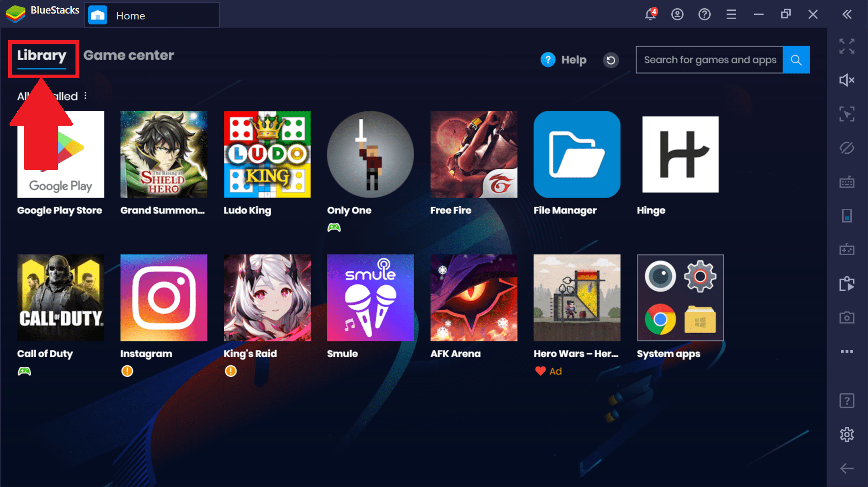This screenshot has width=868, height=487.
Task: Launch the Smule app
Action: [x=370, y=298]
